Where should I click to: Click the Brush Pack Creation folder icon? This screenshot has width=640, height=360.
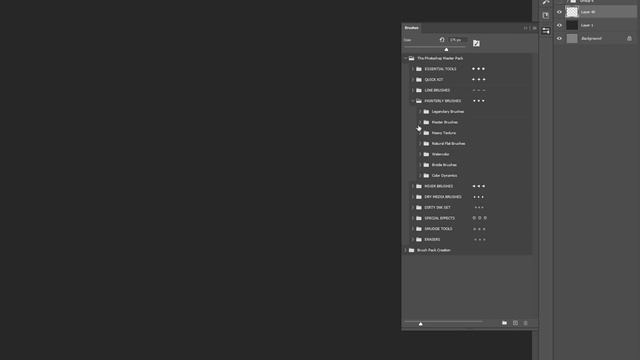pyautogui.click(x=411, y=250)
